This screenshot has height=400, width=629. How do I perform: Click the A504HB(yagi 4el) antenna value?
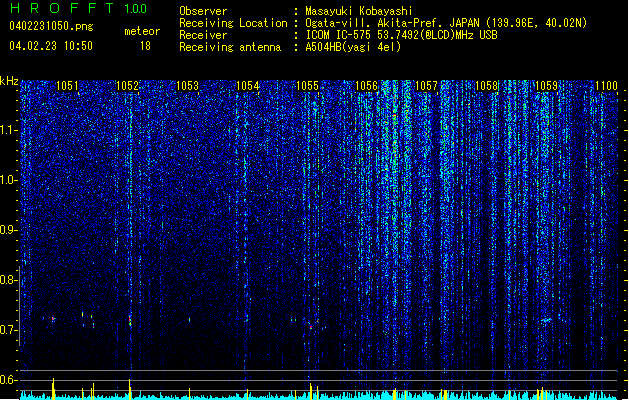[x=353, y=47]
